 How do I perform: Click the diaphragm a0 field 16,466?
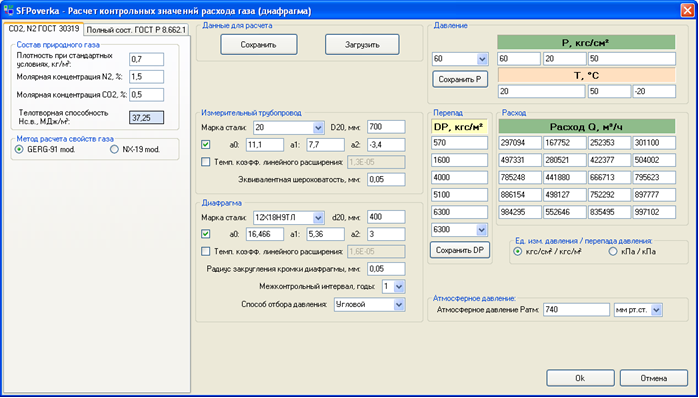point(265,234)
